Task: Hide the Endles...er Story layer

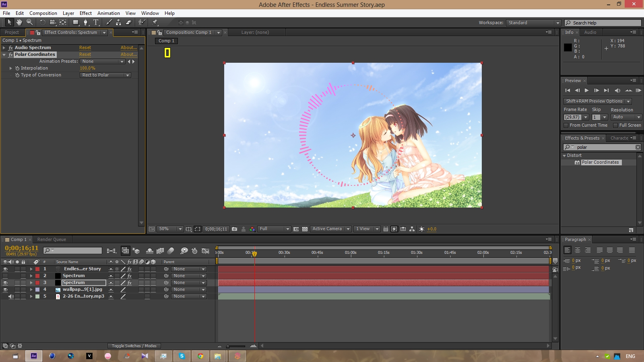Action: (5, 269)
